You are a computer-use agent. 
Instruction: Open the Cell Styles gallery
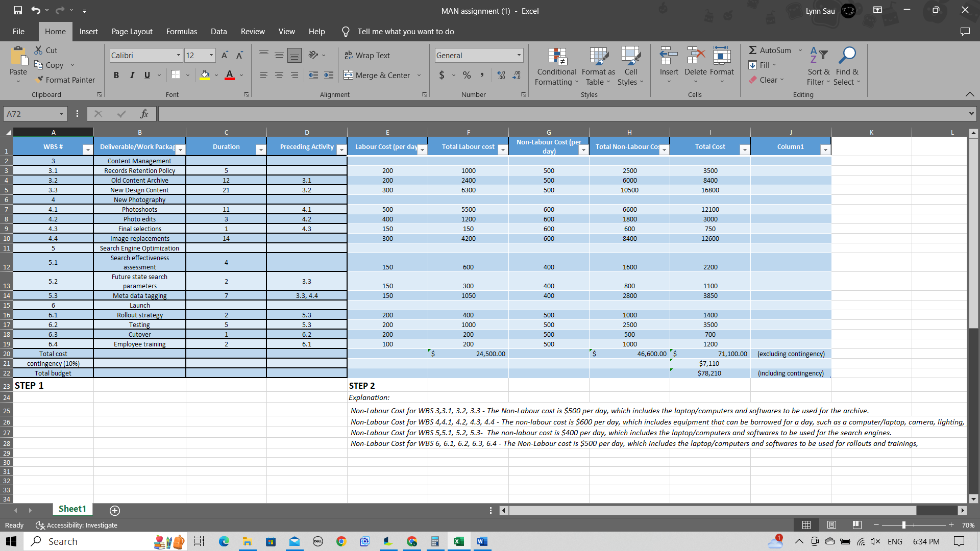tap(631, 66)
